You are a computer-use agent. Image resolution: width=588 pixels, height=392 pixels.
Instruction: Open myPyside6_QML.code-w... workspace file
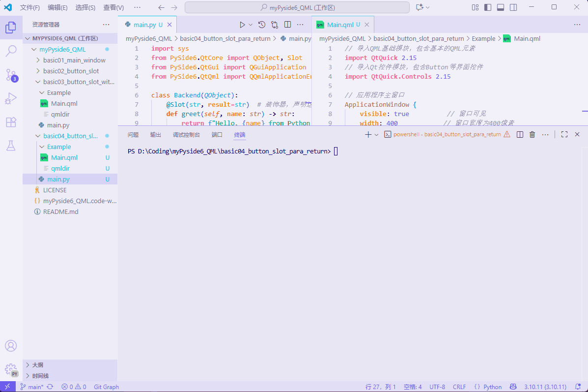pos(70,201)
